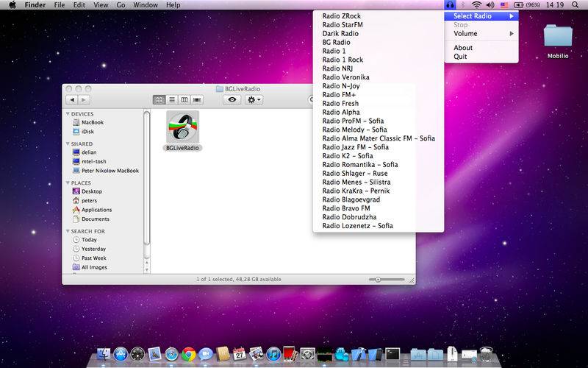Open iChat from the Dock
The width and height of the screenshot is (588, 368).
pos(206,354)
